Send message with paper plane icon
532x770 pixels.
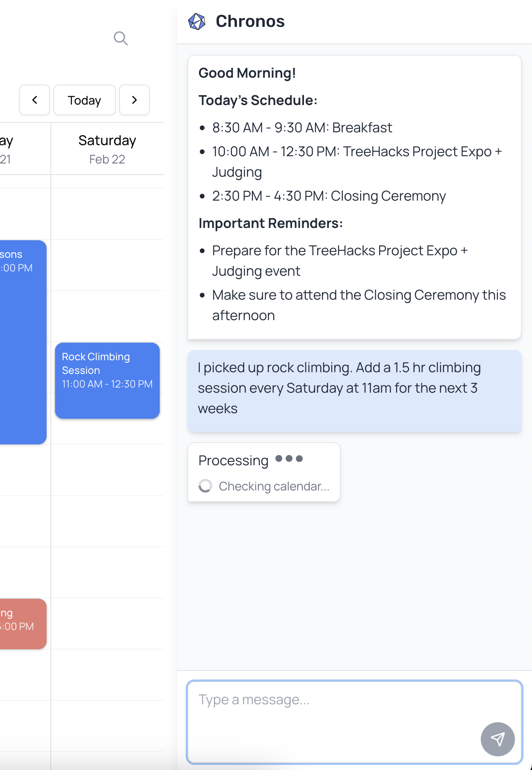(497, 739)
